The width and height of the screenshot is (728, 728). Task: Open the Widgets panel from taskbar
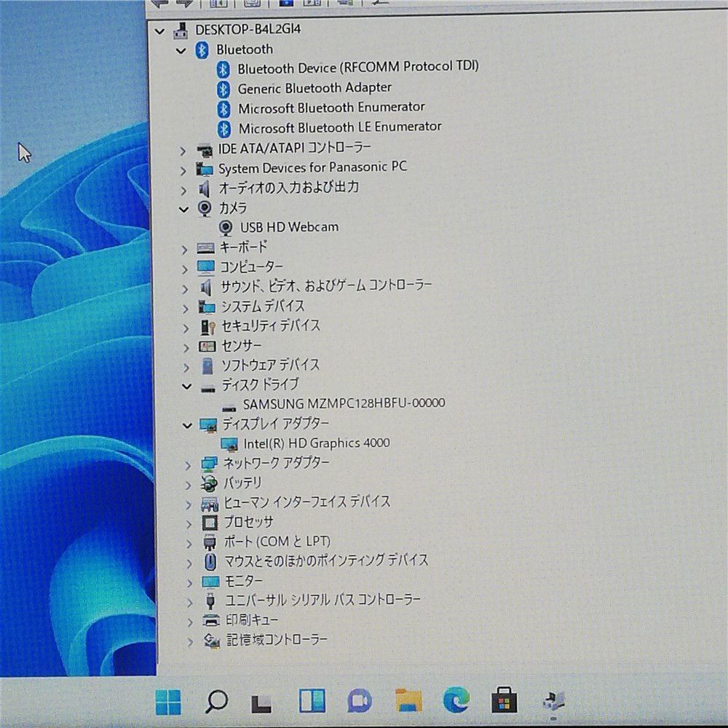[x=312, y=701]
